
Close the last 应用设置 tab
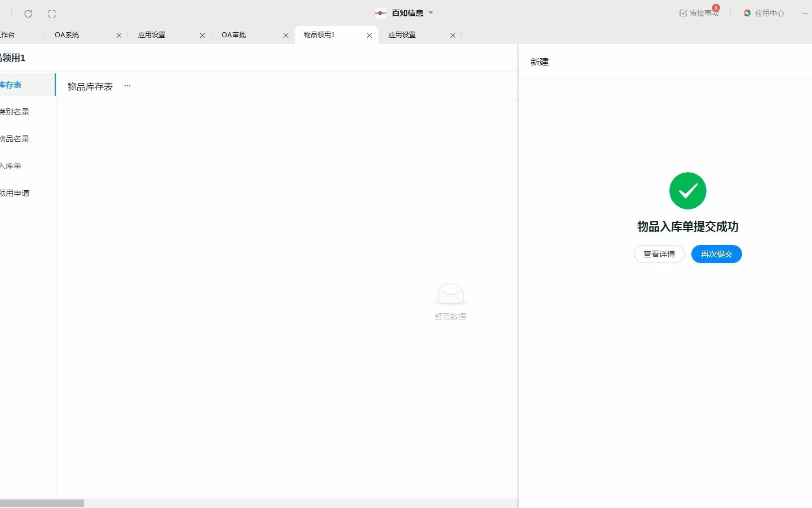tap(453, 36)
